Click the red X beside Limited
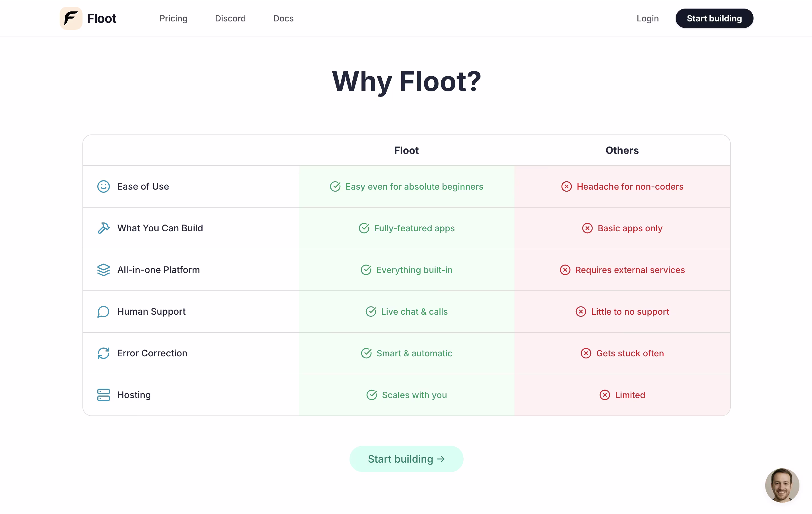Viewport: 812px width, 514px height. coord(605,395)
